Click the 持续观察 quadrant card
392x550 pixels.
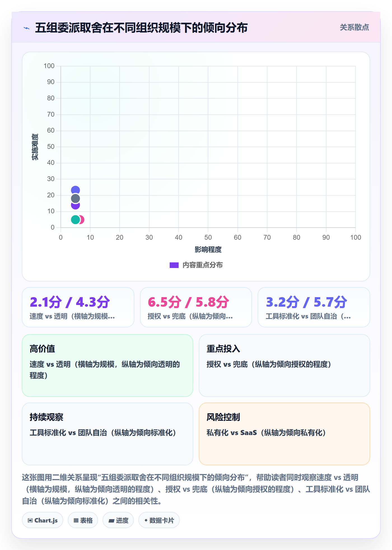108,434
